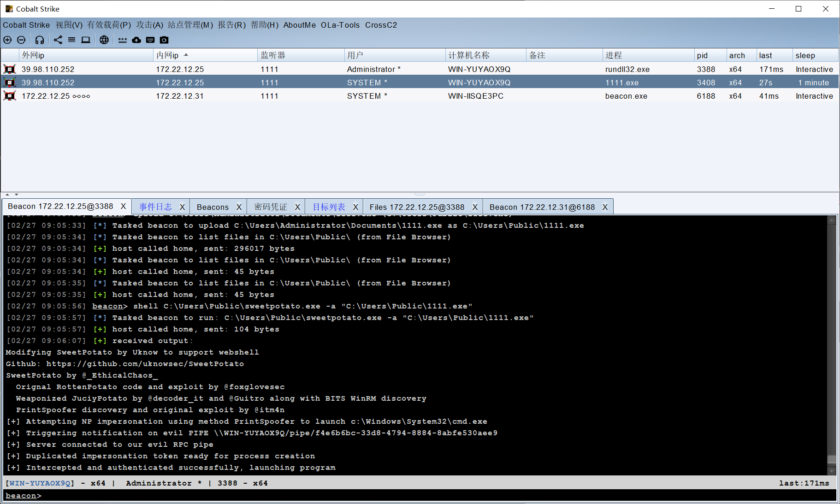View screenshots via camera icon
The height and width of the screenshot is (504, 840).
tap(164, 40)
